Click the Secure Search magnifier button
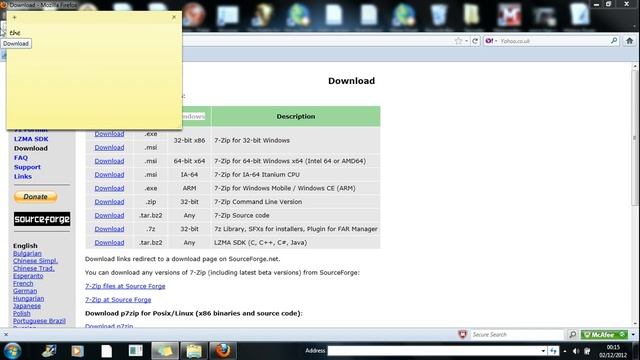The image size is (640, 360). (572, 335)
